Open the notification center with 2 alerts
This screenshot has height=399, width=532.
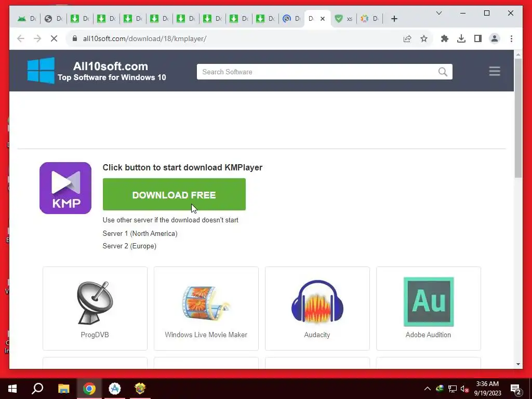click(x=516, y=389)
